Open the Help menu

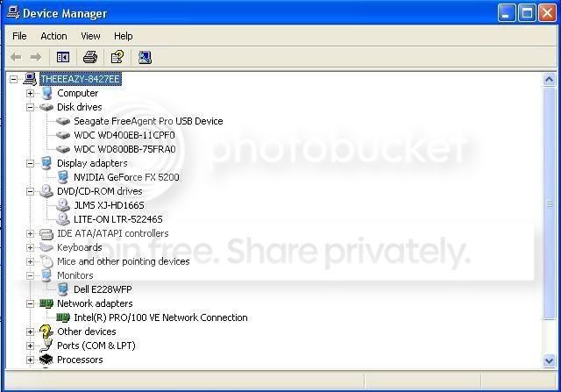tap(123, 36)
